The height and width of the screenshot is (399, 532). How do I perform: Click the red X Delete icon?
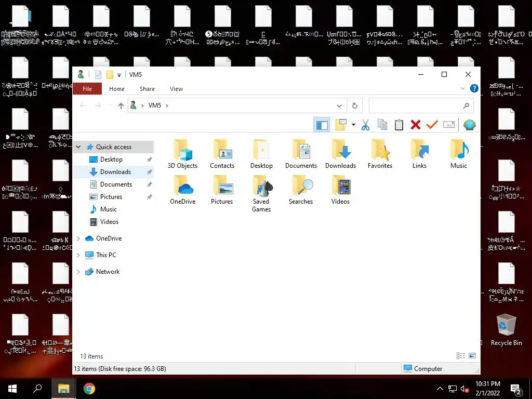(416, 125)
